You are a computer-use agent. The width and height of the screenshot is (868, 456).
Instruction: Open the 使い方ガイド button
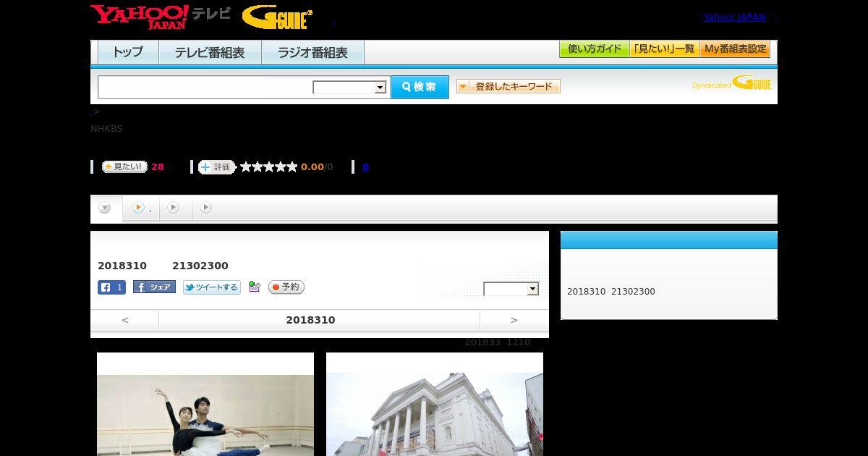coord(595,49)
